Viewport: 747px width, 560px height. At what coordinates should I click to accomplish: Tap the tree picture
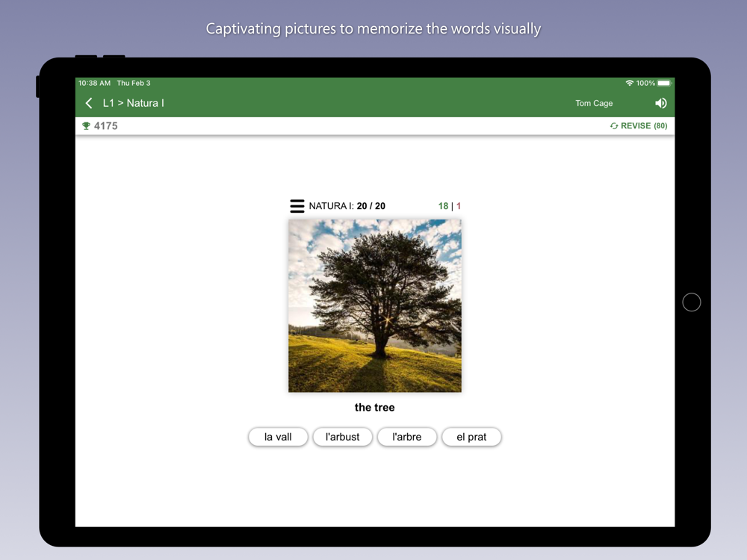[x=375, y=305]
